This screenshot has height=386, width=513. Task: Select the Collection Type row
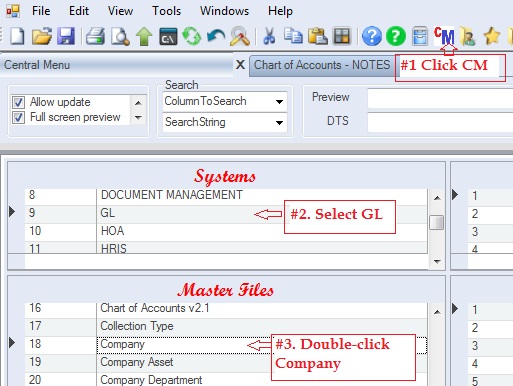(x=262, y=327)
